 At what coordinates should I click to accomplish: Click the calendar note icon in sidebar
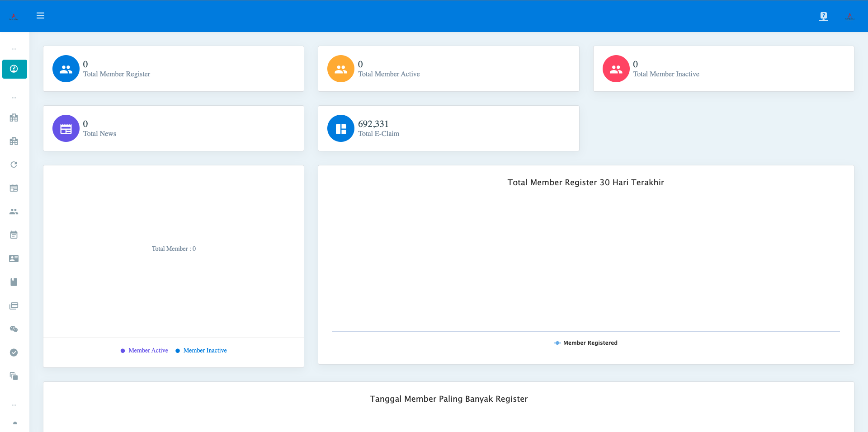14,235
